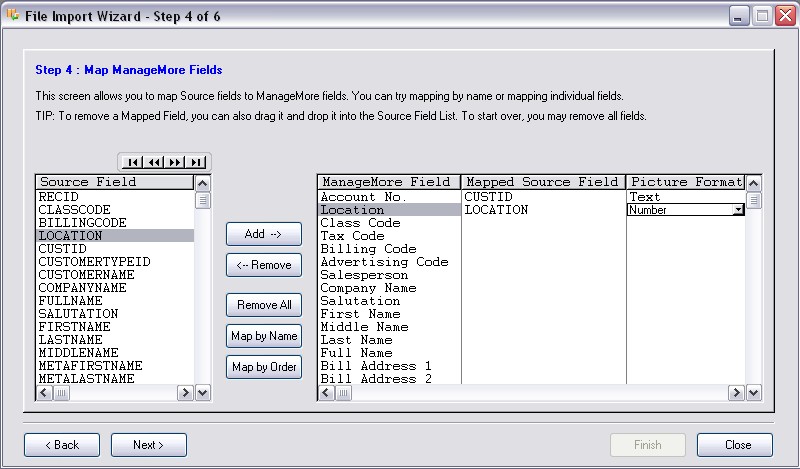This screenshot has height=469, width=800.
Task: Click the Text picture format cell
Action: [x=686, y=197]
